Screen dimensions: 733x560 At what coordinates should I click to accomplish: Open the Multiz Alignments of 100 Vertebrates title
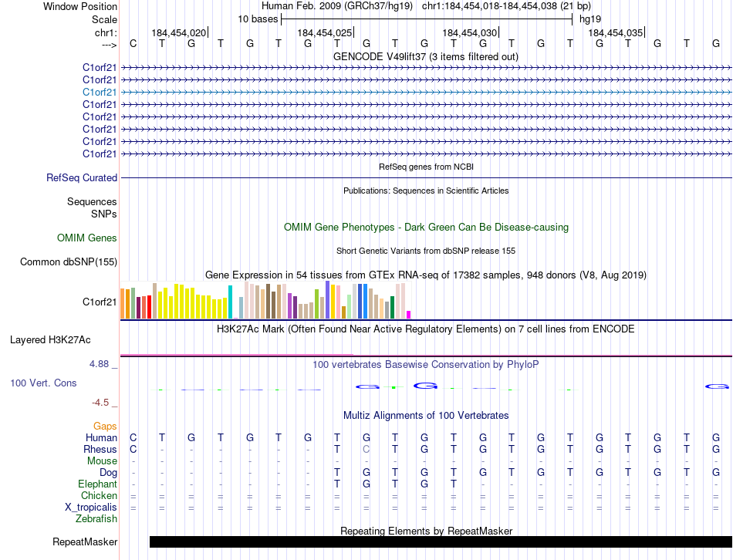(x=425, y=416)
